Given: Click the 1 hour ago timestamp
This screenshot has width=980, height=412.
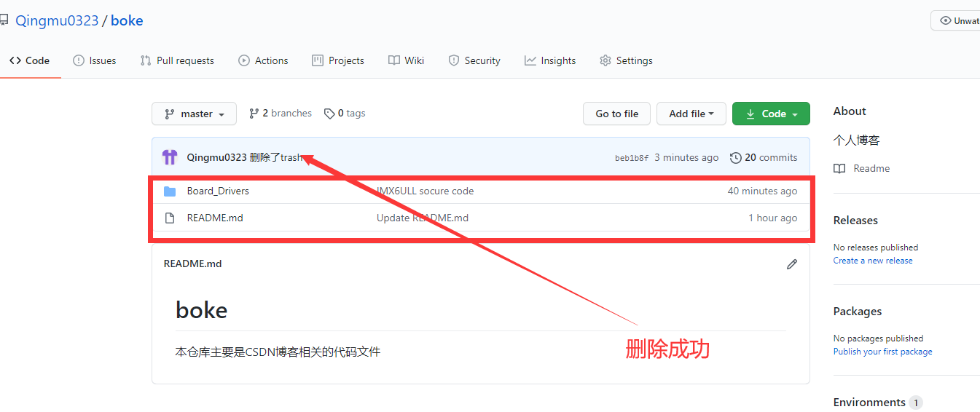Looking at the screenshot, I should pos(773,218).
